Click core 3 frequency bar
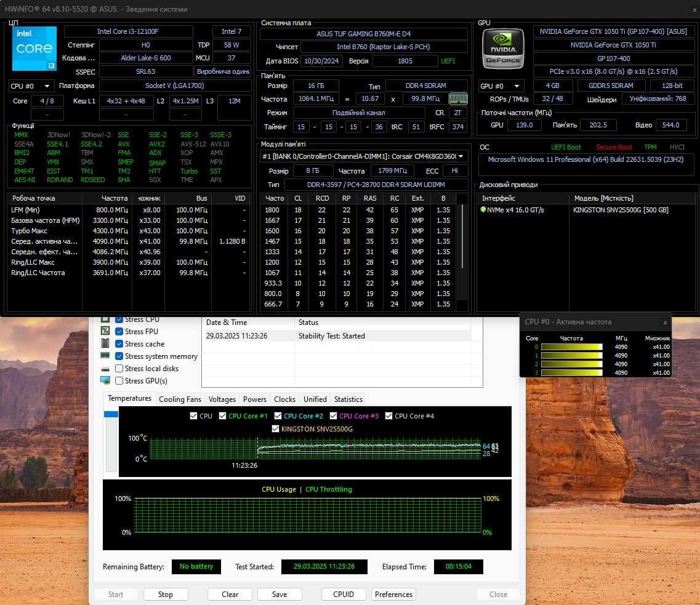This screenshot has height=605, width=700. click(571, 372)
